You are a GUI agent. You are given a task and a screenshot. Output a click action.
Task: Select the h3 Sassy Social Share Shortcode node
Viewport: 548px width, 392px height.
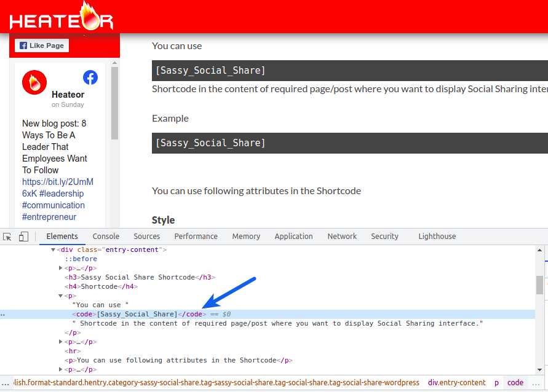140,278
